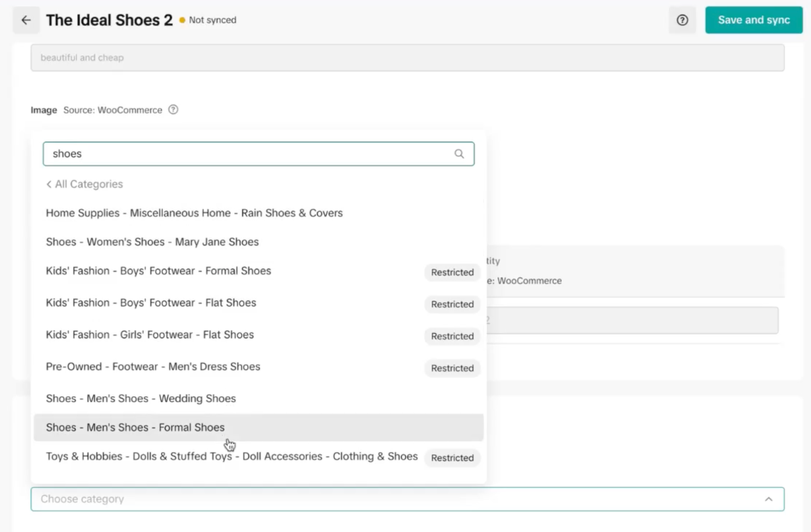This screenshot has width=811, height=532.
Task: Click the Not synced status dot
Action: pyautogui.click(x=182, y=20)
